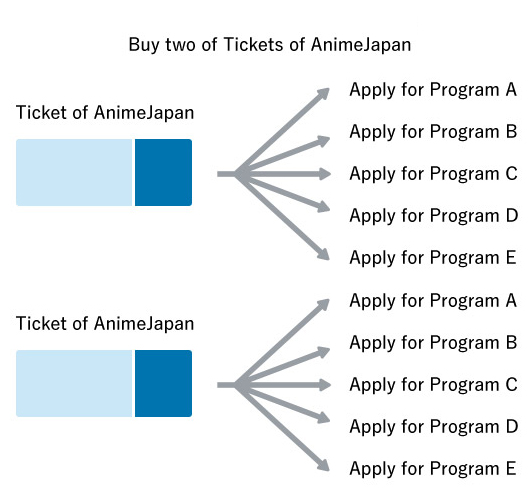
Task: Click the bottom ticket's dark blue stub
Action: coord(164,383)
